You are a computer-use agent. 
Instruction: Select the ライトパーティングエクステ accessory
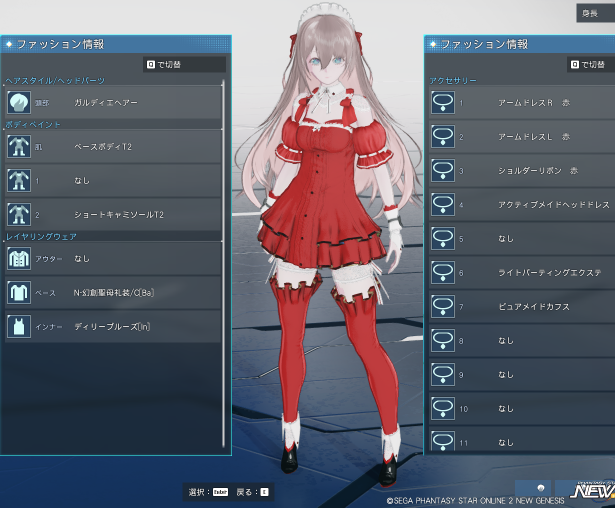(522, 273)
